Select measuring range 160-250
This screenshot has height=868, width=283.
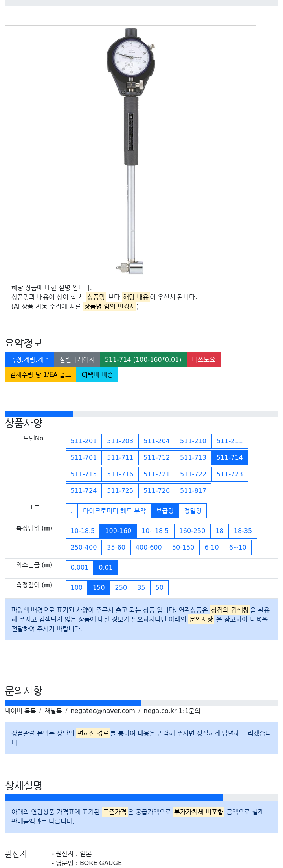[x=192, y=531]
